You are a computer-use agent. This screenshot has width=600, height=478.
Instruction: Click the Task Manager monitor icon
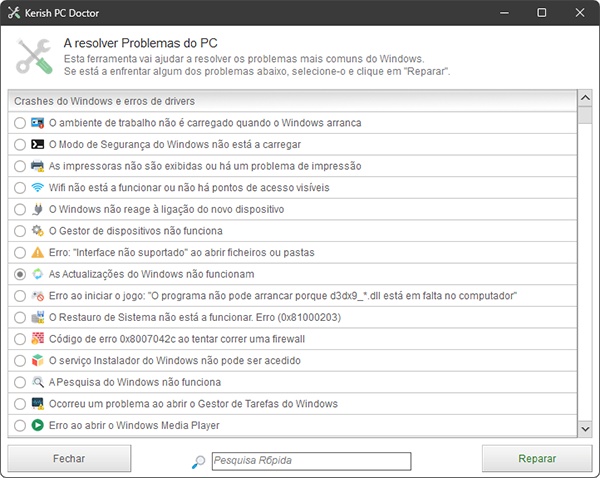pos(38,404)
